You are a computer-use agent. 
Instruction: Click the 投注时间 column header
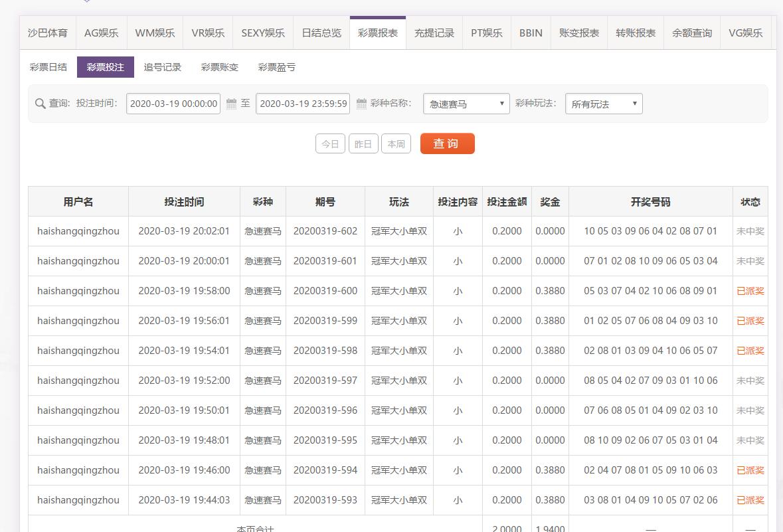[x=184, y=202]
